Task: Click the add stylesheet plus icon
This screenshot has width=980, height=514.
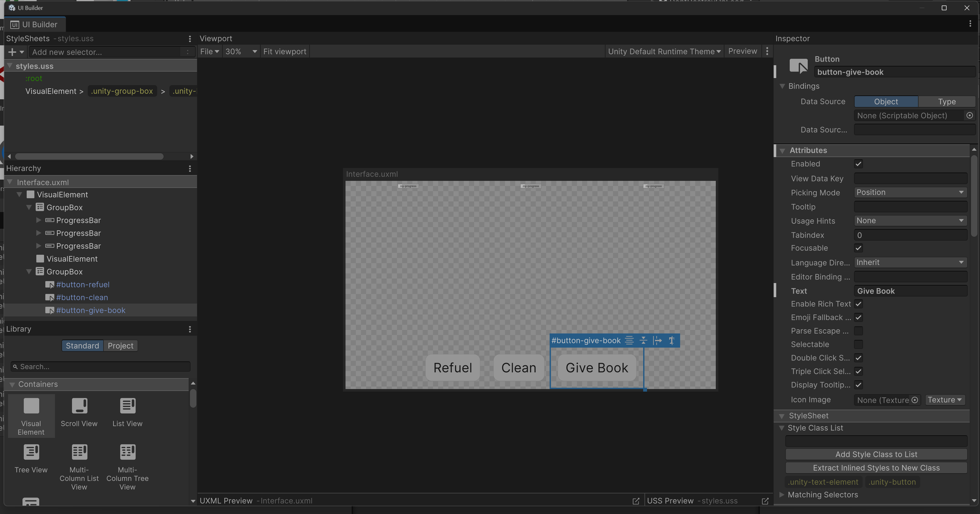Action: click(x=12, y=52)
